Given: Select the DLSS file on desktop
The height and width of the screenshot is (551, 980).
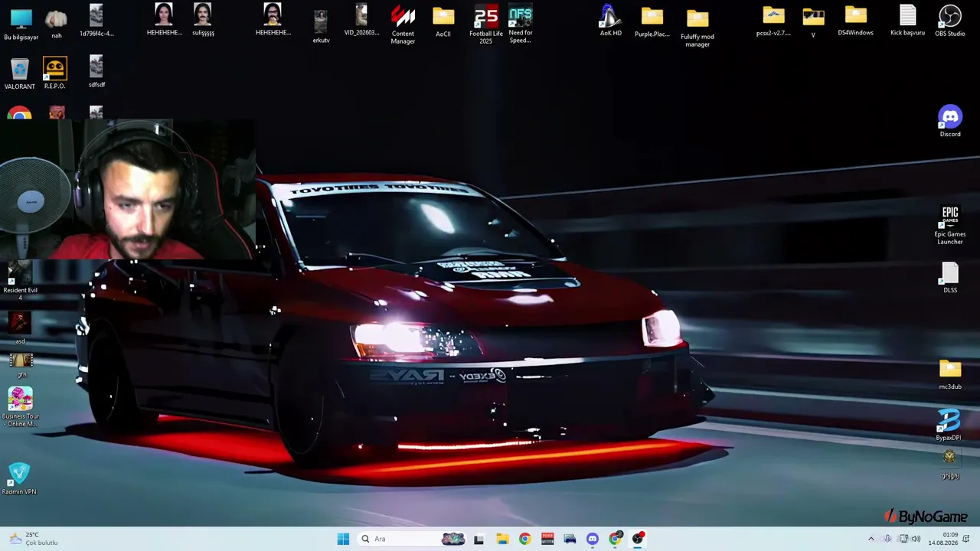Looking at the screenshot, I should coord(950,278).
